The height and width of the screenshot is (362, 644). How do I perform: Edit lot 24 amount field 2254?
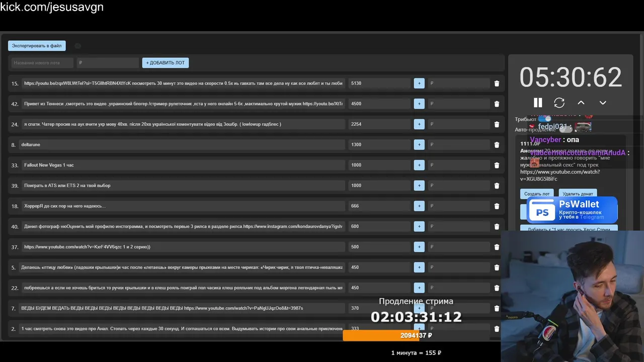379,124
